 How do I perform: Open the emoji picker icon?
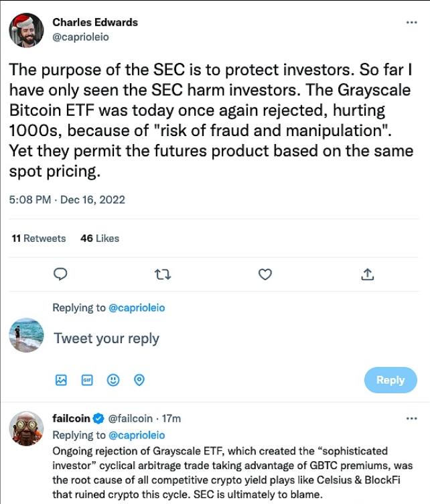click(x=113, y=380)
